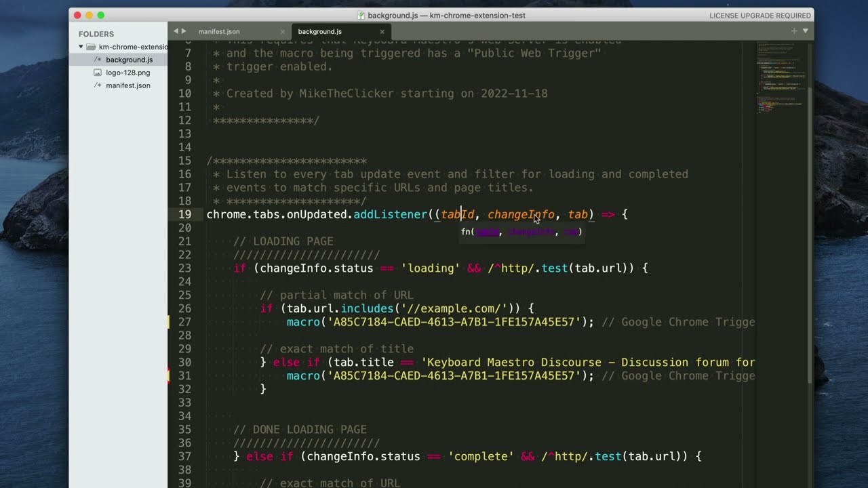Click the 'loading' string on line 23

tap(431, 268)
